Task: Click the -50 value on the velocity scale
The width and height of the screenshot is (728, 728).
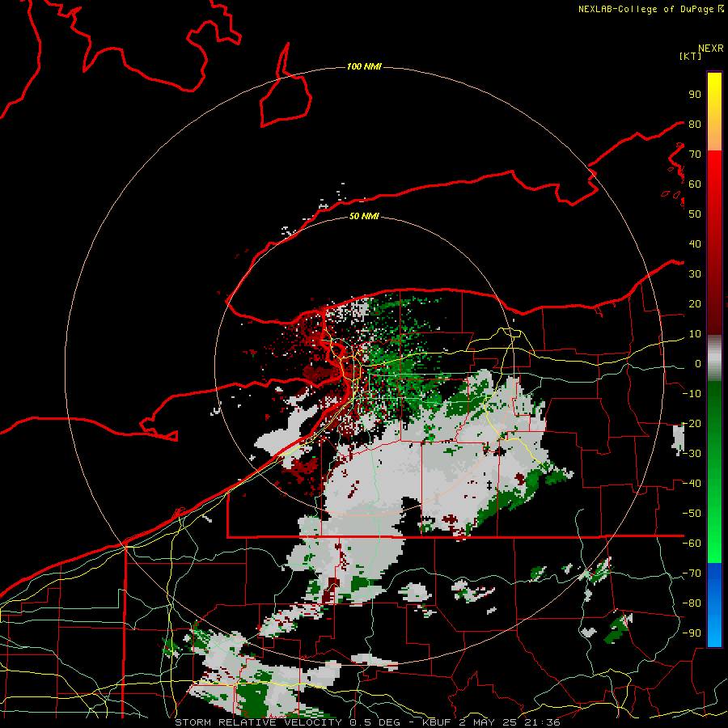Action: (692, 514)
